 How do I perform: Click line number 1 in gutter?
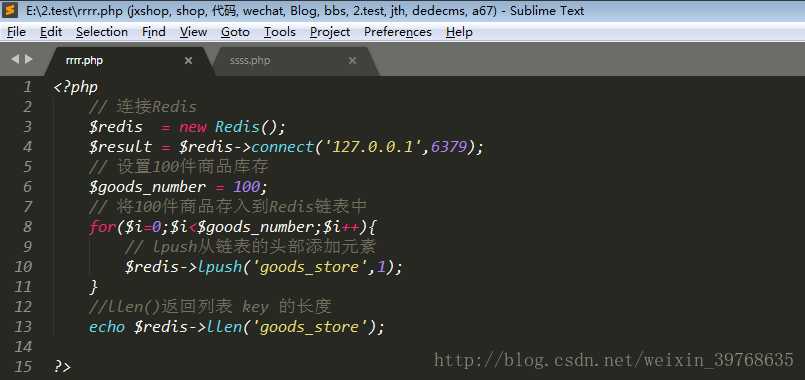tap(27, 87)
